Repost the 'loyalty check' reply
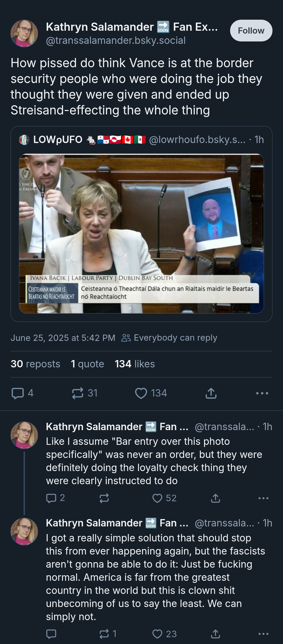Image resolution: width=283 pixels, height=644 pixels. point(104,498)
